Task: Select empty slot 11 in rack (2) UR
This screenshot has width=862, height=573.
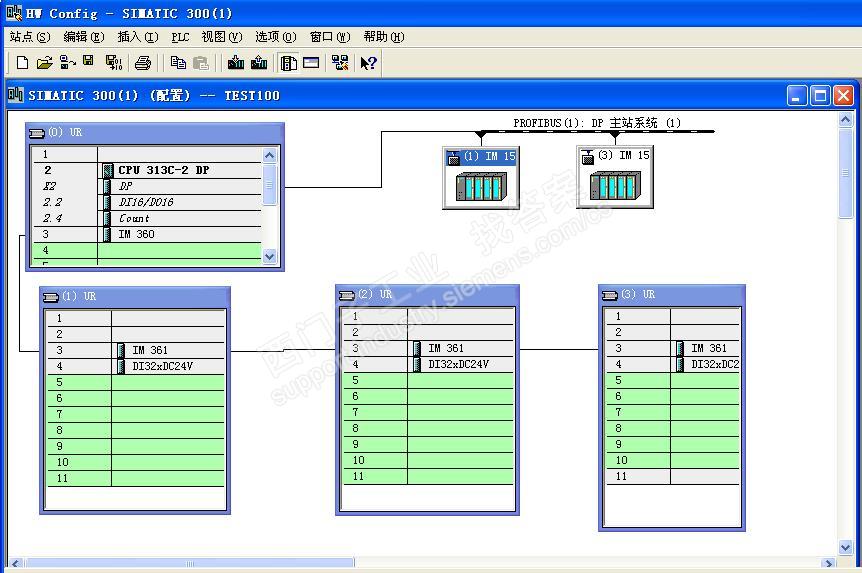Action: (428, 476)
